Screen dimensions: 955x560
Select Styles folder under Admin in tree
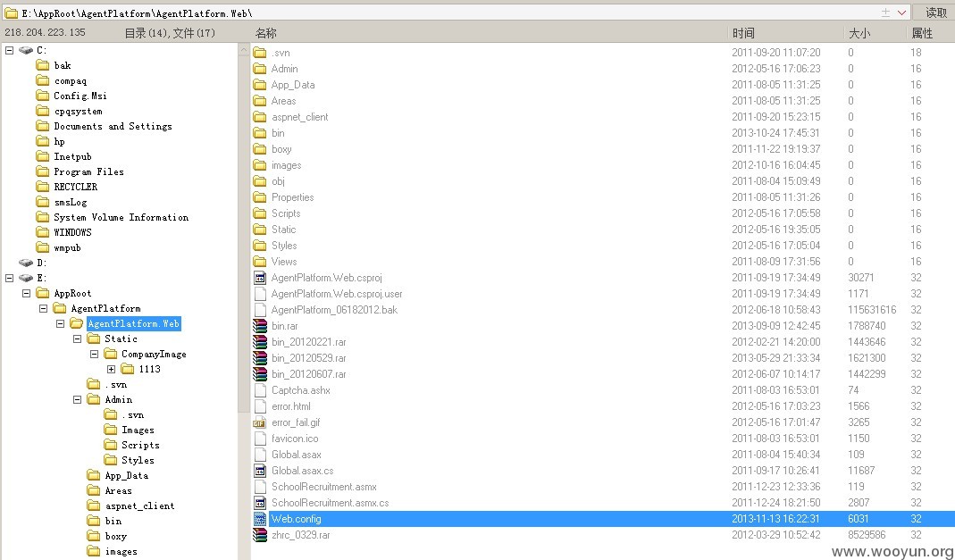click(138, 460)
